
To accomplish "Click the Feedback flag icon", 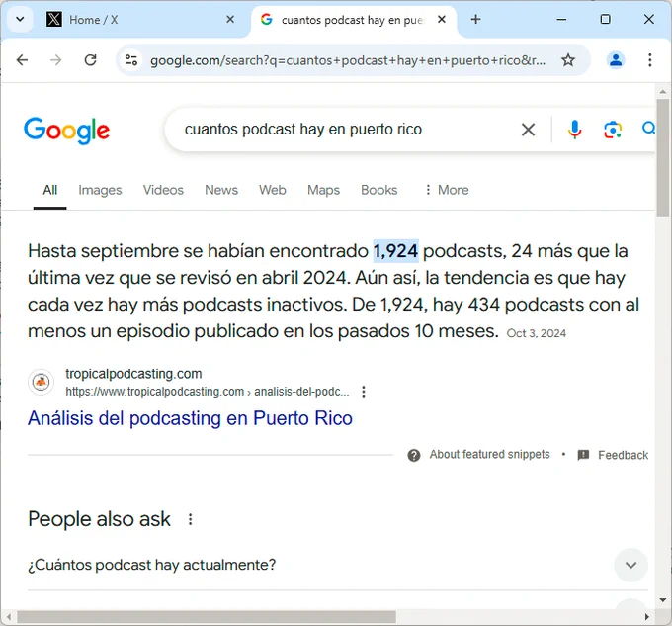I will click(x=583, y=455).
